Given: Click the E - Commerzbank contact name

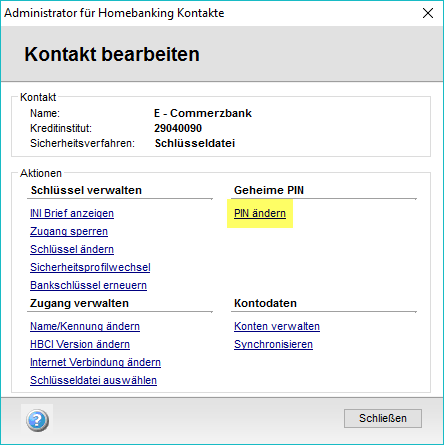Looking at the screenshot, I should 203,113.
